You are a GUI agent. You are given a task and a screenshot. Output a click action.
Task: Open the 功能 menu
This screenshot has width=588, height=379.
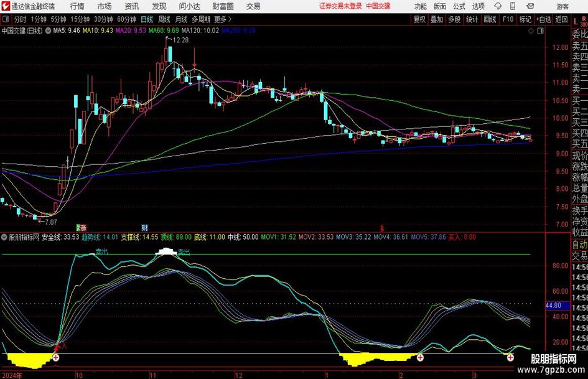tap(421, 6)
